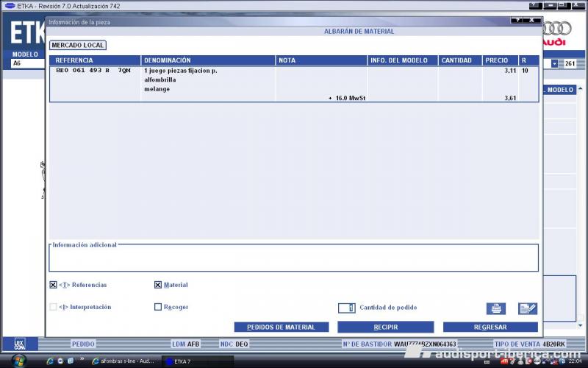Click the 261 value field

(x=570, y=64)
